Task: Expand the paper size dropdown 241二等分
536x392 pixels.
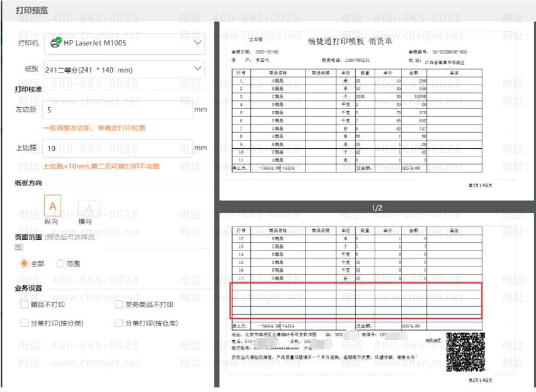Action: coord(124,70)
